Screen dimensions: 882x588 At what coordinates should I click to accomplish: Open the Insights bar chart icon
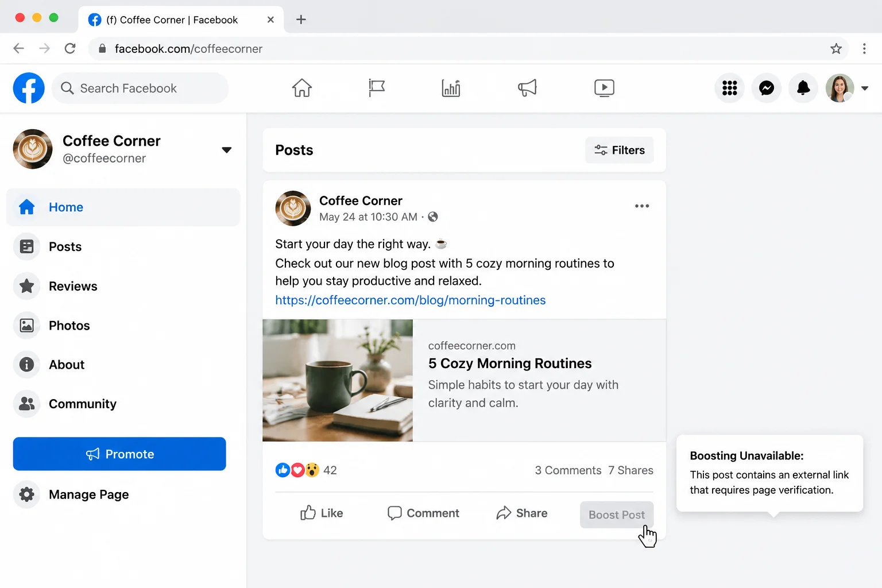click(451, 88)
